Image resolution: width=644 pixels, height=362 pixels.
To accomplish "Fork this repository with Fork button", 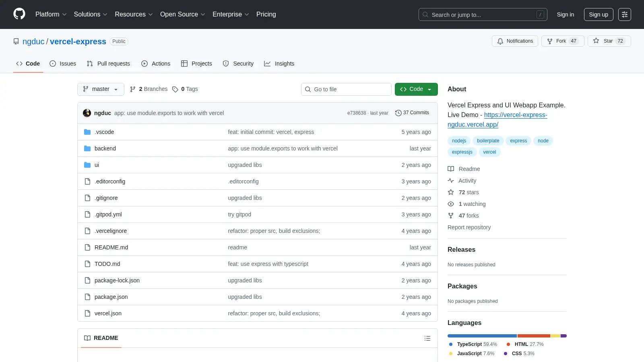I will coord(563,41).
